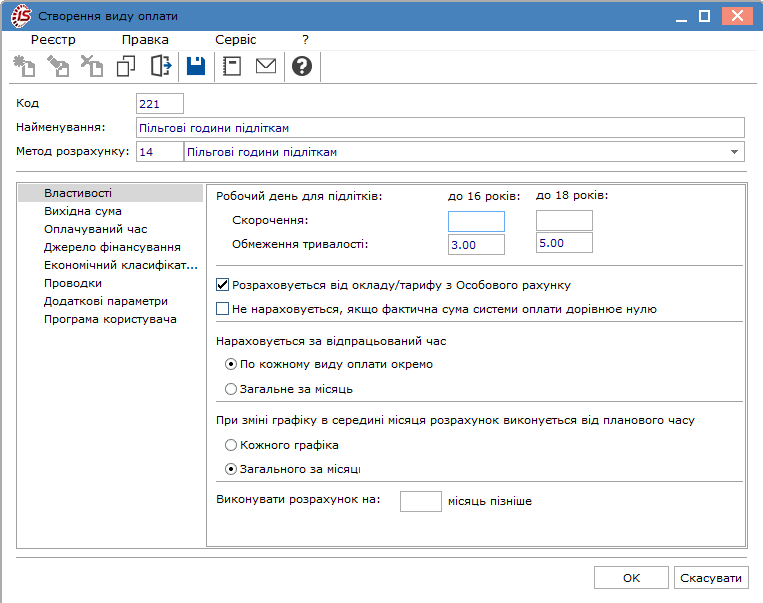Select Загальне за місяць radio button
The width and height of the screenshot is (763, 603).
231,389
